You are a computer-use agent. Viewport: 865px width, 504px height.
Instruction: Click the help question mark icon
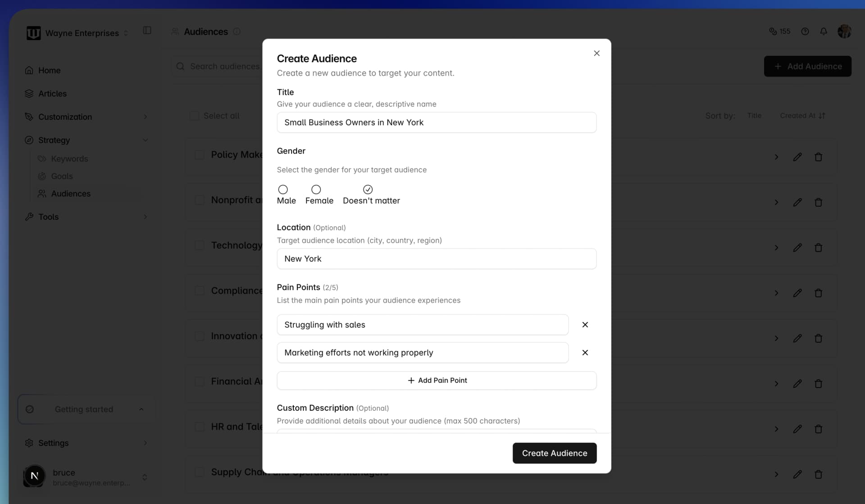click(x=805, y=31)
